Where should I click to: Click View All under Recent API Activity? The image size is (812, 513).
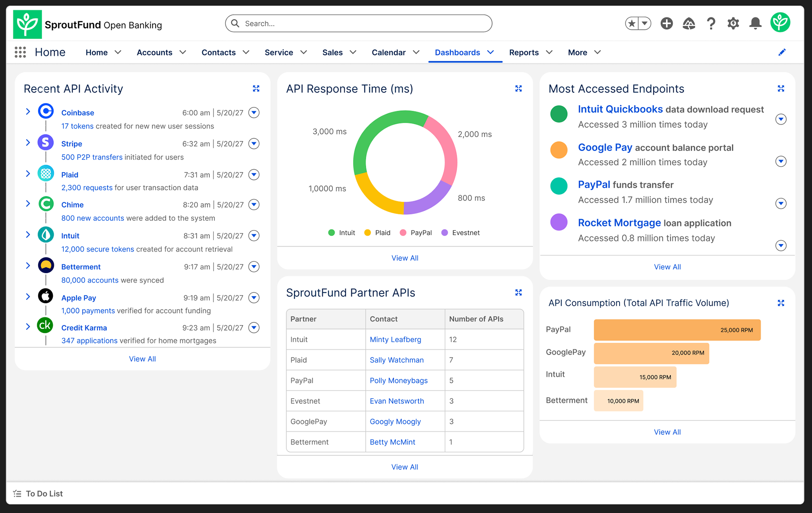[142, 359]
